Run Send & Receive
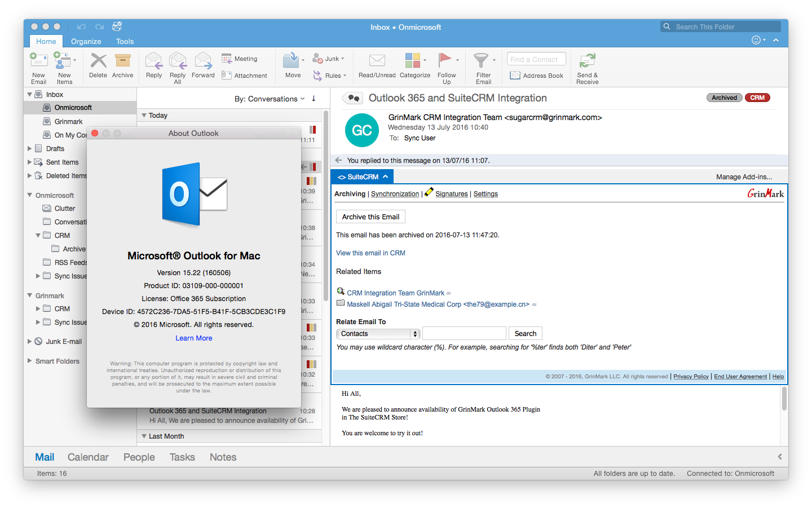812x508 pixels. (587, 68)
